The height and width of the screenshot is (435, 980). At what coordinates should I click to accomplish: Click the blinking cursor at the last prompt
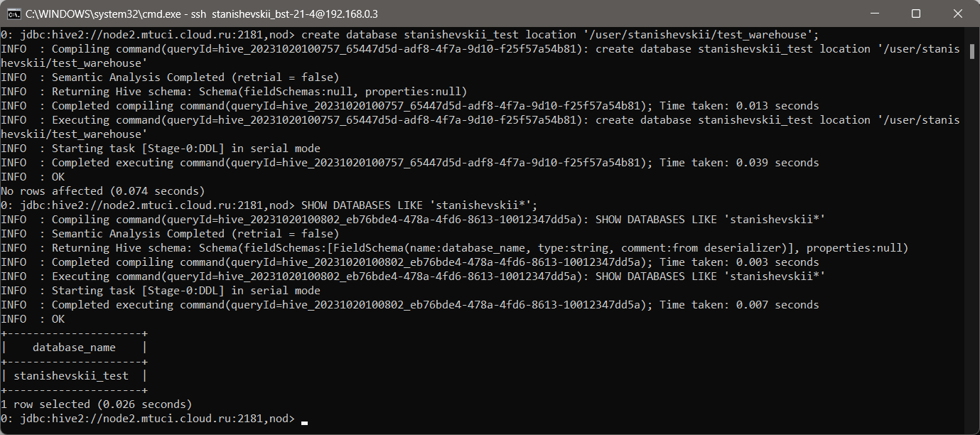304,422
